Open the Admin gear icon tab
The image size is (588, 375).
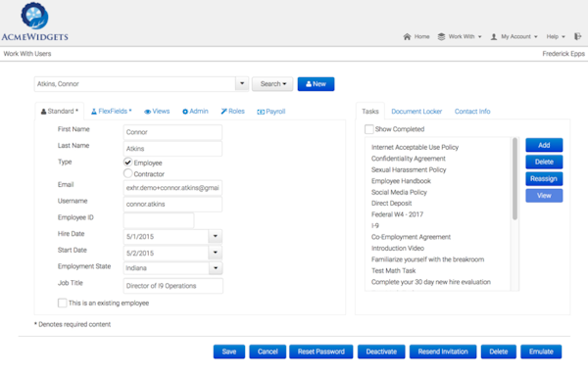[x=185, y=112]
